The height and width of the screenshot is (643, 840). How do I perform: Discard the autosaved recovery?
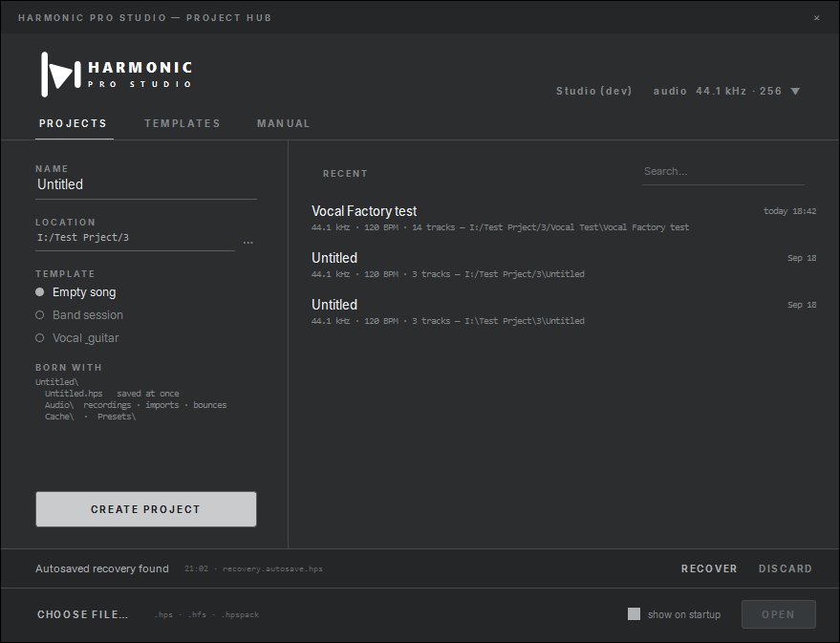tap(785, 568)
